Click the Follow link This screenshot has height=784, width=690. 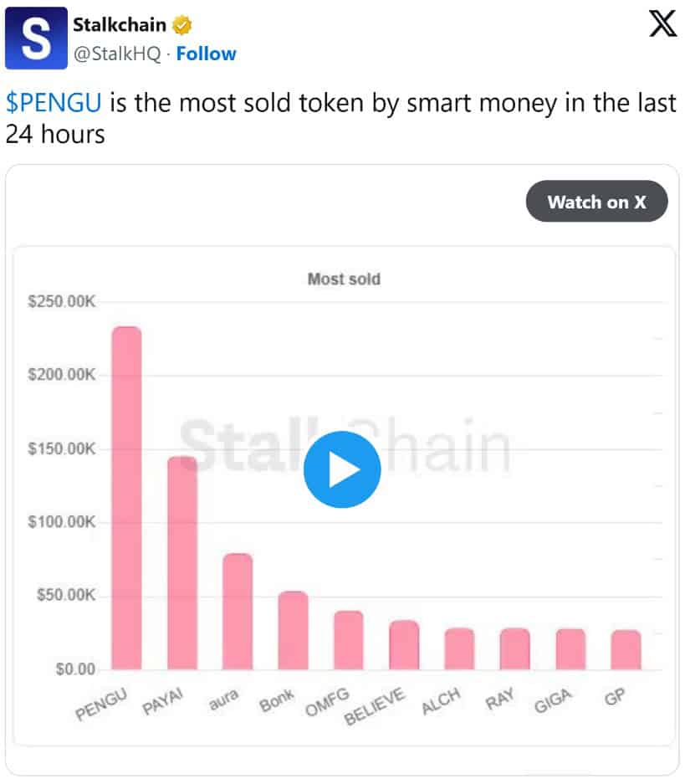pos(207,54)
